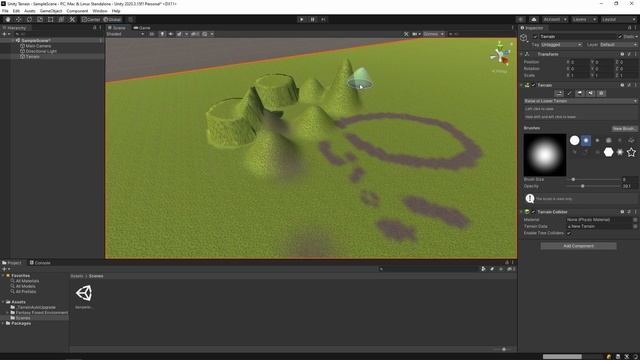The width and height of the screenshot is (640, 360).
Task: Switch to the Console tab
Action: pyautogui.click(x=40, y=263)
